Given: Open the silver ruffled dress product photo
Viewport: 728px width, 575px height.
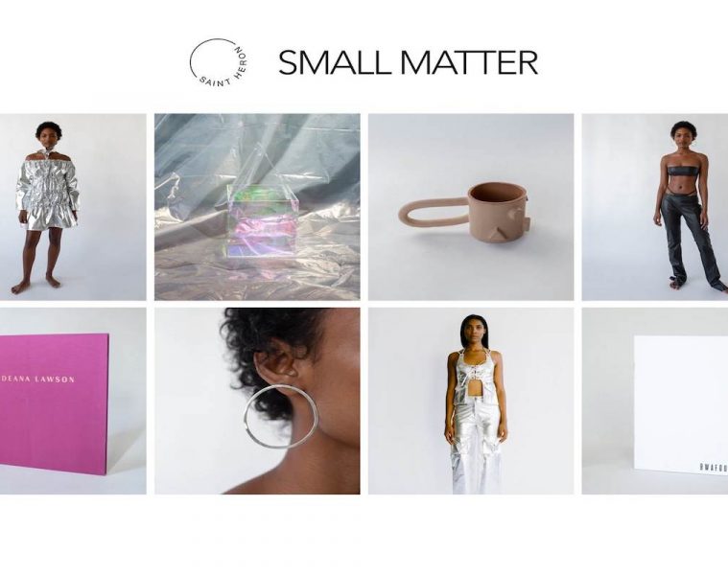Looking at the screenshot, I should 73,207.
